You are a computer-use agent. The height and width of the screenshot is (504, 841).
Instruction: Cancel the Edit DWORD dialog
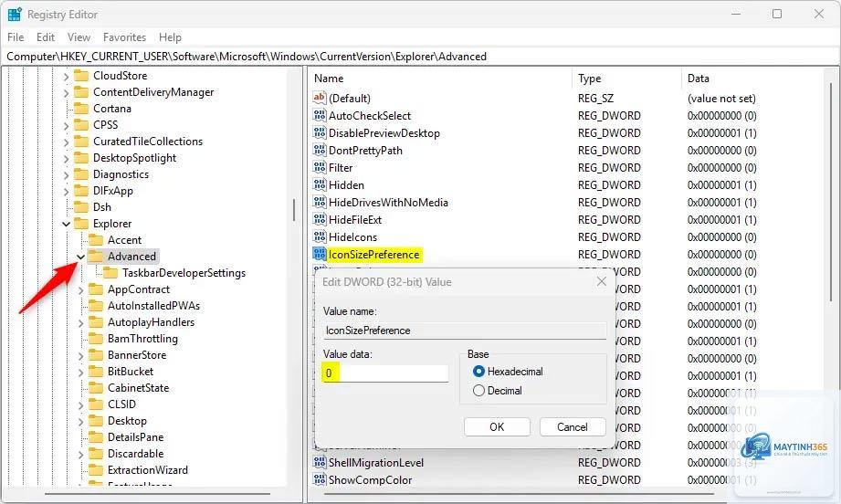click(x=573, y=426)
